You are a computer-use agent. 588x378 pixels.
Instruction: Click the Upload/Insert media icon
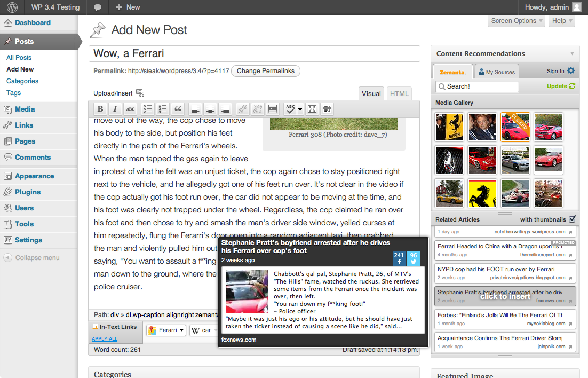click(x=140, y=93)
